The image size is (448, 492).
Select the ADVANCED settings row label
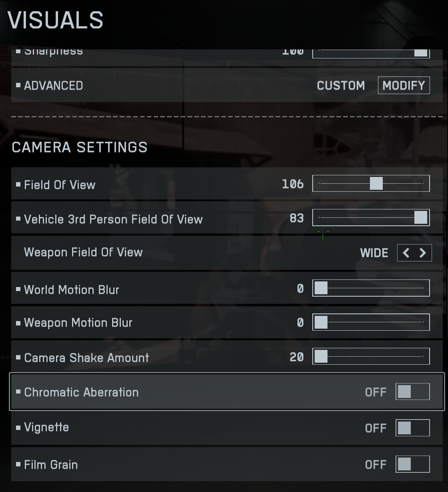(x=53, y=86)
